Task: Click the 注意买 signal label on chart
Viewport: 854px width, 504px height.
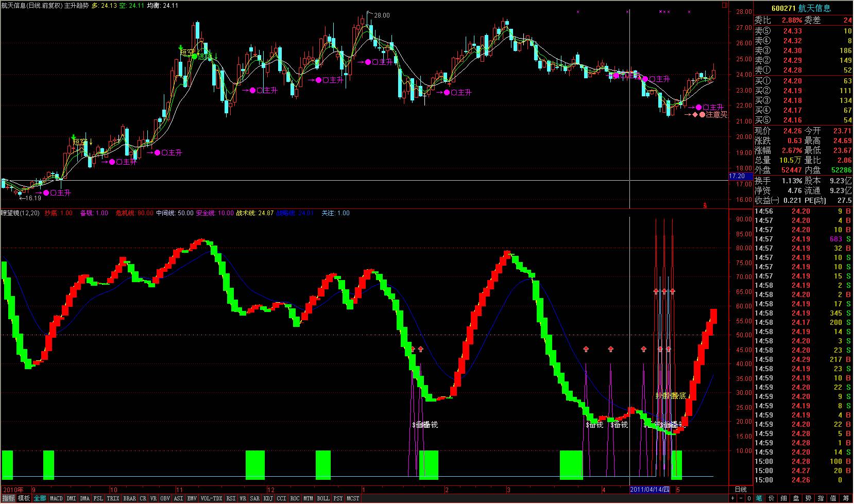Action: click(x=716, y=114)
